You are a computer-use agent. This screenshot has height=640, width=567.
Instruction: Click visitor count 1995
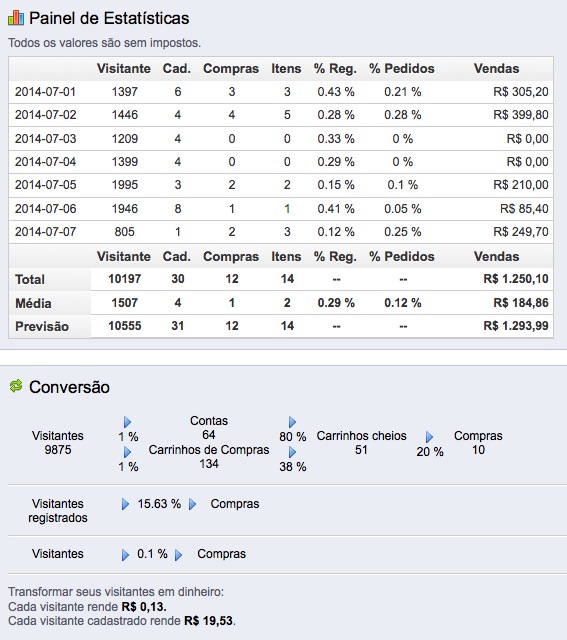coord(125,185)
